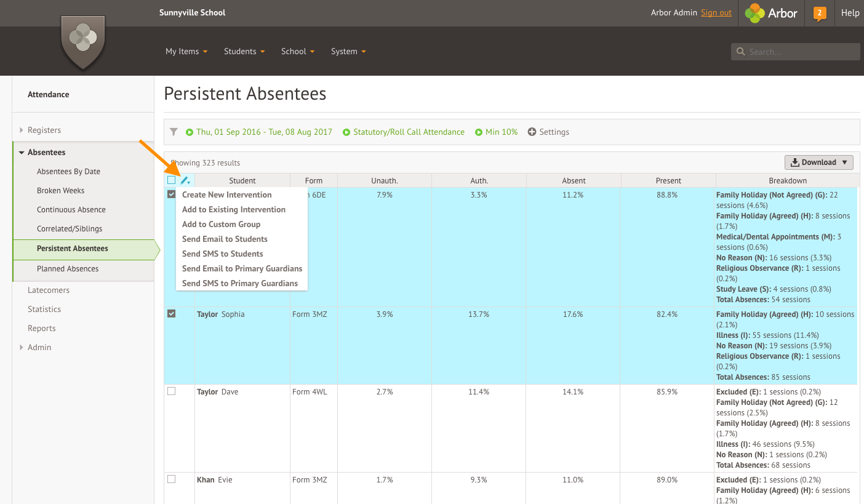This screenshot has height=504, width=864.
Task: Choose Add to Custom Group
Action: pos(221,225)
